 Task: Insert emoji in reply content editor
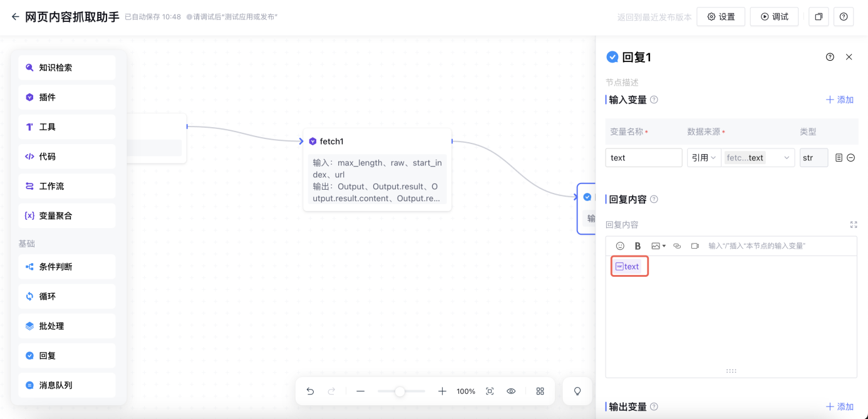pyautogui.click(x=620, y=246)
